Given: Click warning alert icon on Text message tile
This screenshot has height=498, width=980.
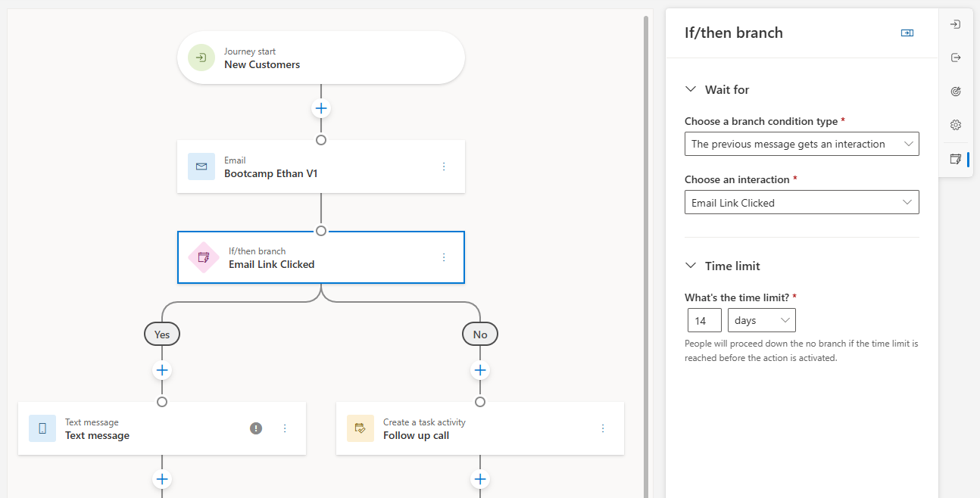Looking at the screenshot, I should (256, 428).
